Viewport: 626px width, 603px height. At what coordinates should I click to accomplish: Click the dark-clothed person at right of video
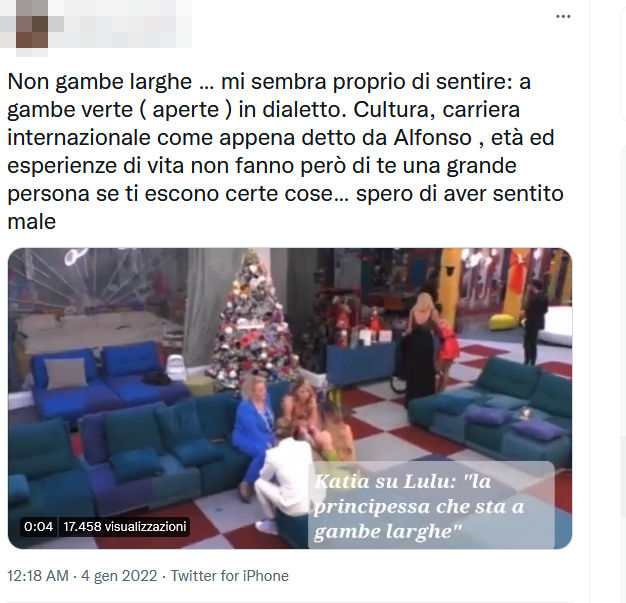[x=534, y=322]
